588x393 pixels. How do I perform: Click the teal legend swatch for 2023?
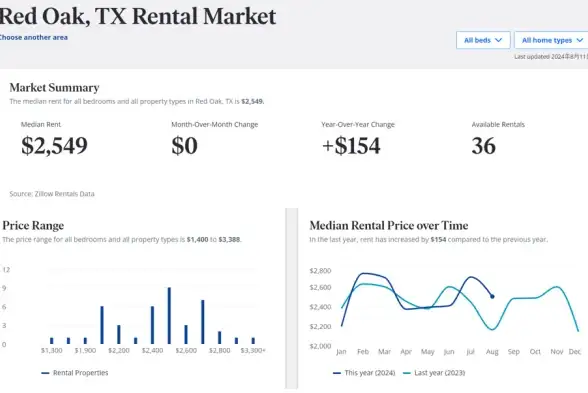[x=407, y=373]
